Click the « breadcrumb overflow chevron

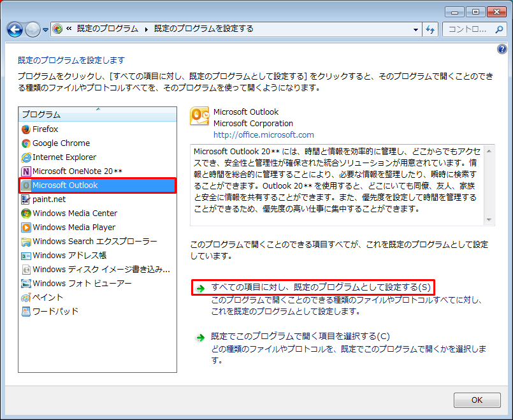(69, 29)
